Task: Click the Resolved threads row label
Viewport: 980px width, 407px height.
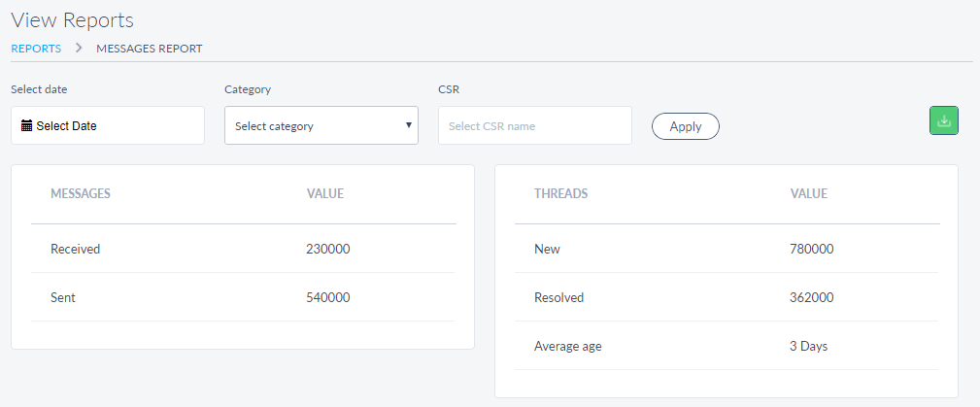Action: pyautogui.click(x=558, y=297)
